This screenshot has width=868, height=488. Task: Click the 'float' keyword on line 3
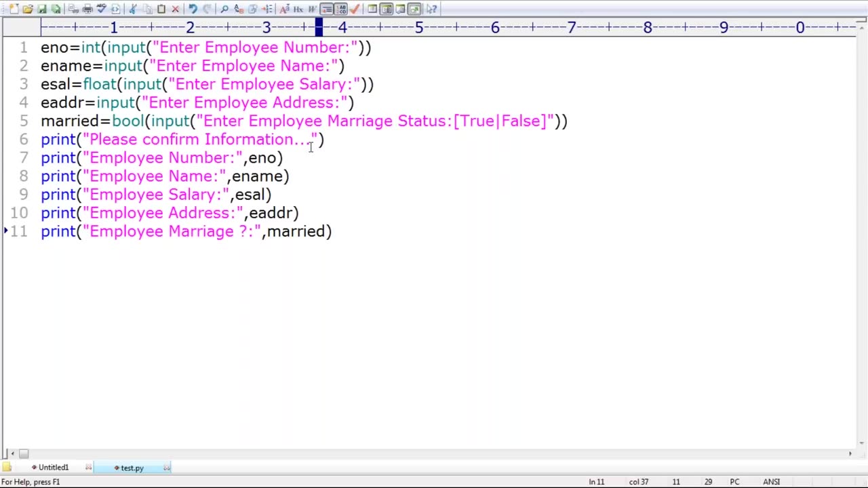(100, 84)
